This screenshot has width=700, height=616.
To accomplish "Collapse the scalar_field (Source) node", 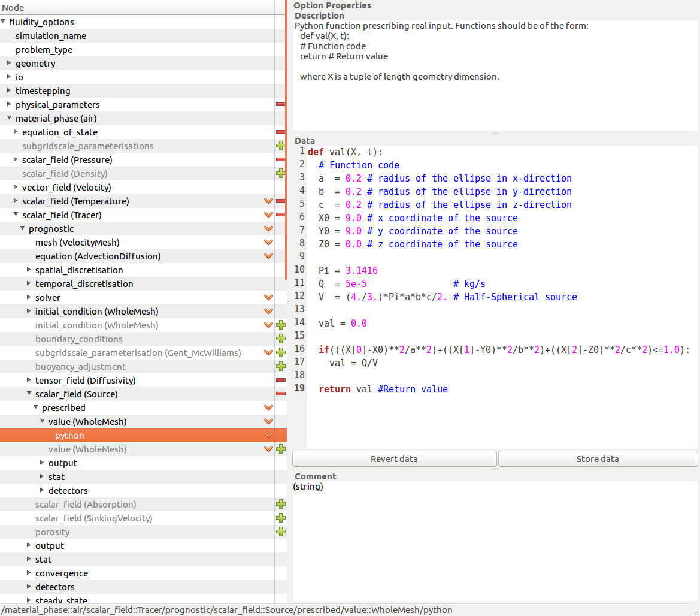I will pos(29,394).
